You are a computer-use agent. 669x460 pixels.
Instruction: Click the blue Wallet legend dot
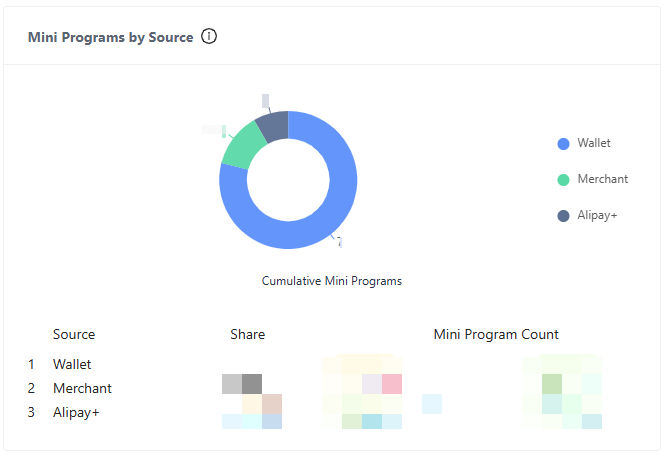coord(563,144)
